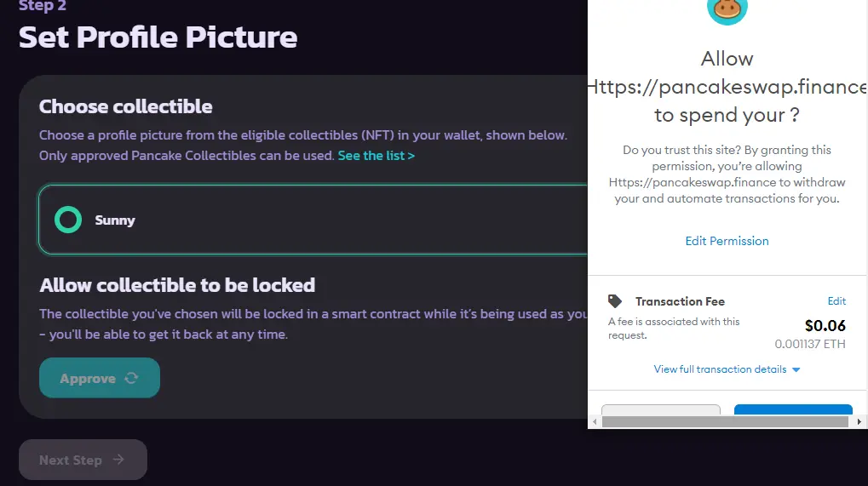The height and width of the screenshot is (486, 868).
Task: Click the transaction fee tag icon
Action: 614,301
